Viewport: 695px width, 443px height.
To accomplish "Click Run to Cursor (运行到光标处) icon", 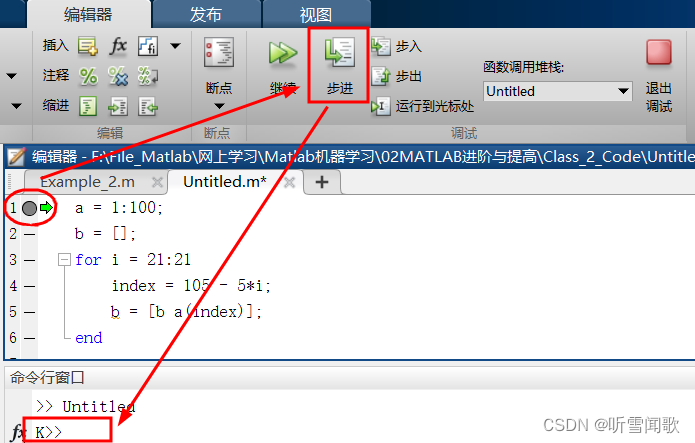I will (381, 106).
